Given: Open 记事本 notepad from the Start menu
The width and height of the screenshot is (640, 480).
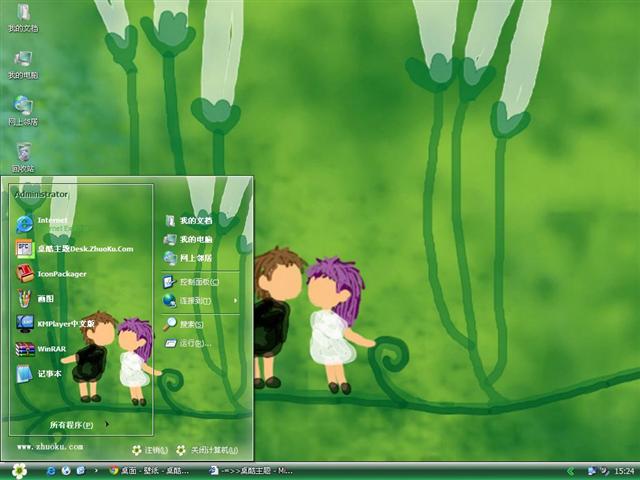Looking at the screenshot, I should point(39,374).
